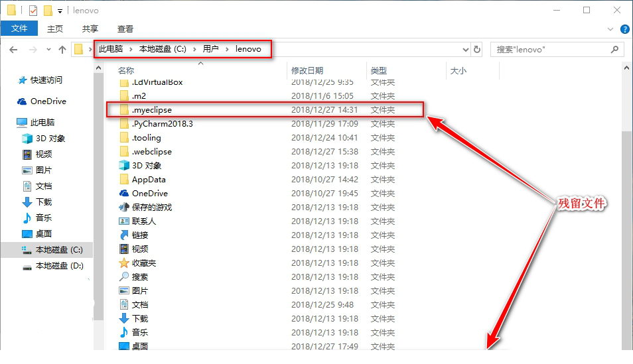The image size is (633, 364).
Task: Click the 2018/12/27 14:31 date of .myeclipse
Action: click(x=324, y=110)
